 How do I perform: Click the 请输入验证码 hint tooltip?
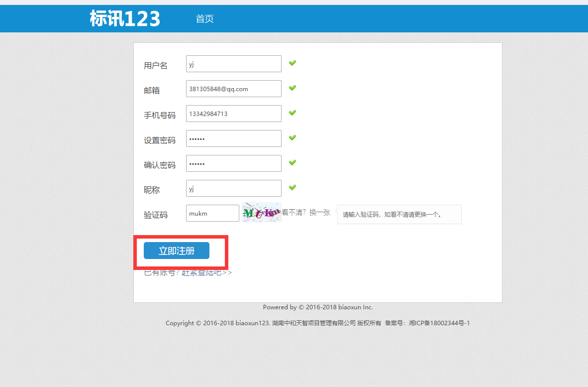coord(399,214)
